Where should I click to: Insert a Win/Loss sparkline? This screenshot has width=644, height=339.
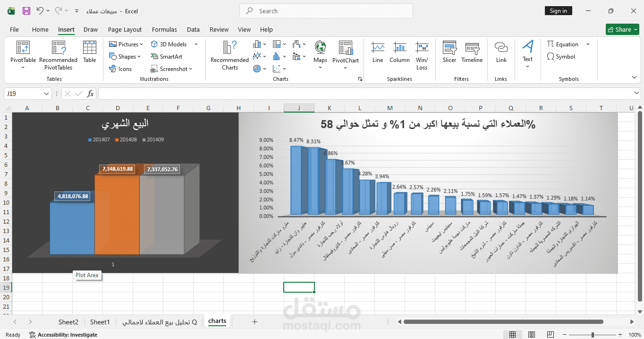pyautogui.click(x=422, y=55)
